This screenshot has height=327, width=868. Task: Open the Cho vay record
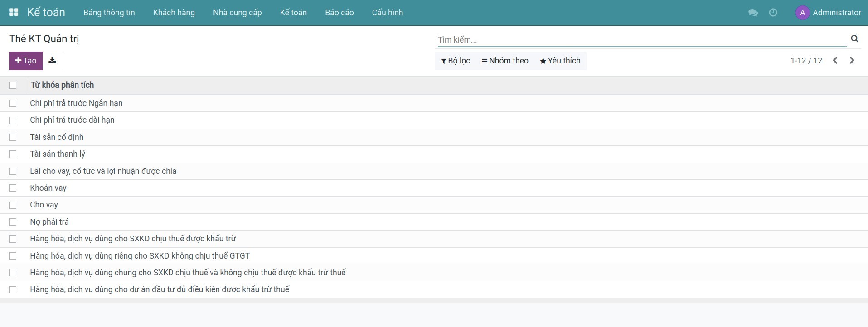[44, 205]
